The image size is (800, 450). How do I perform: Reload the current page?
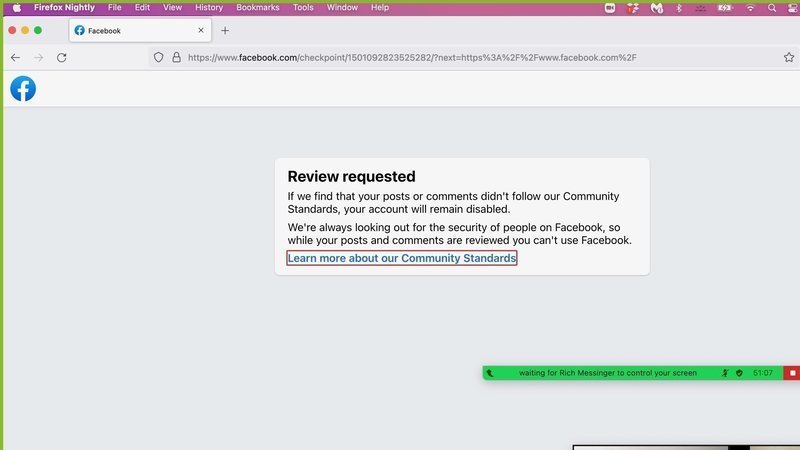tap(62, 58)
